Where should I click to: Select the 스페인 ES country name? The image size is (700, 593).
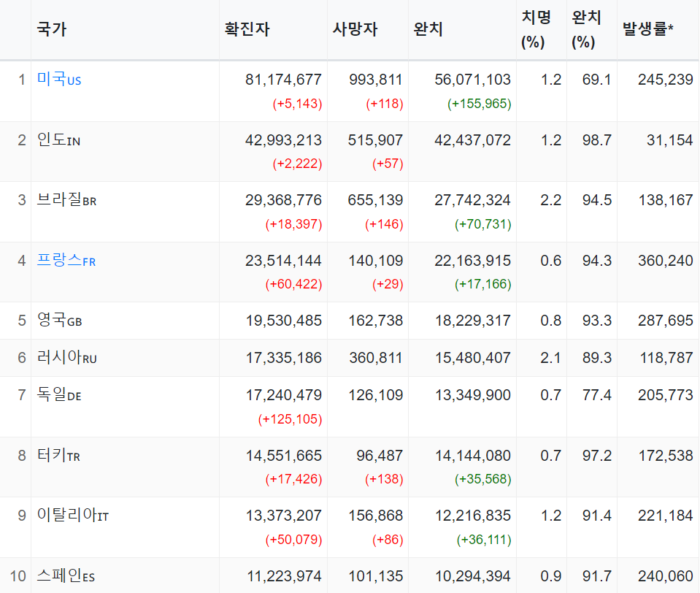66,576
